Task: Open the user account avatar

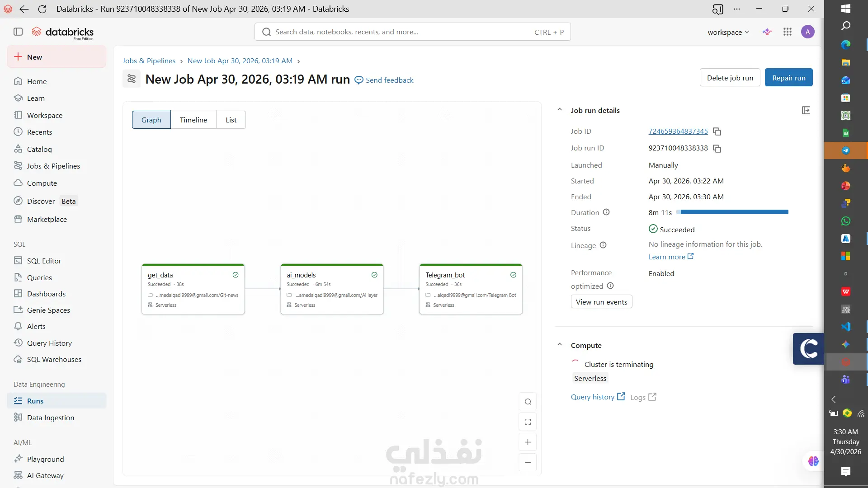Action: [808, 32]
